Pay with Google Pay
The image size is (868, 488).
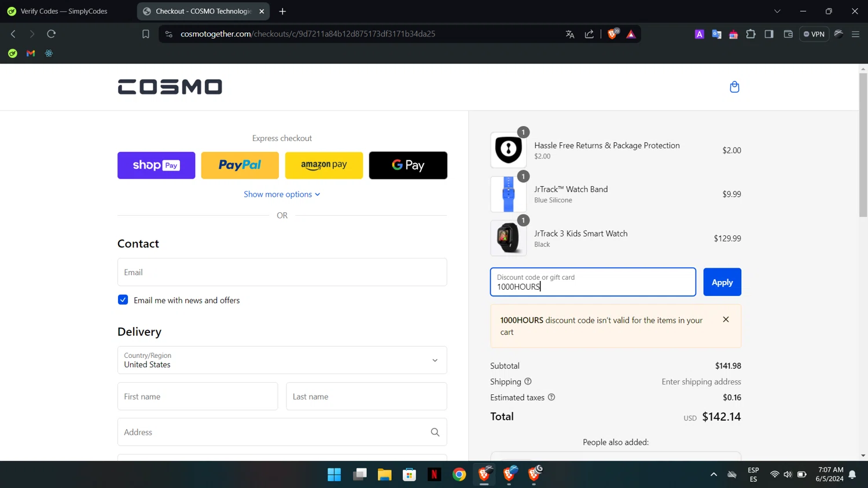tap(408, 165)
